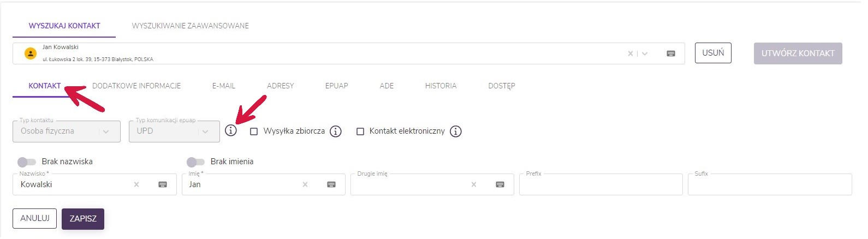The image size is (868, 239).
Task: Save with the Zapisz button
Action: (x=83, y=219)
